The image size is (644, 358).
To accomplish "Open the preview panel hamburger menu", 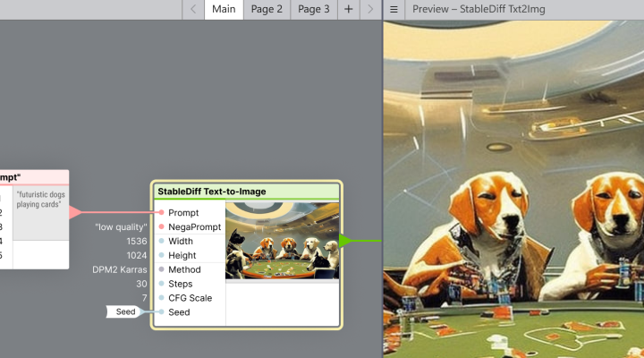I will (x=394, y=9).
